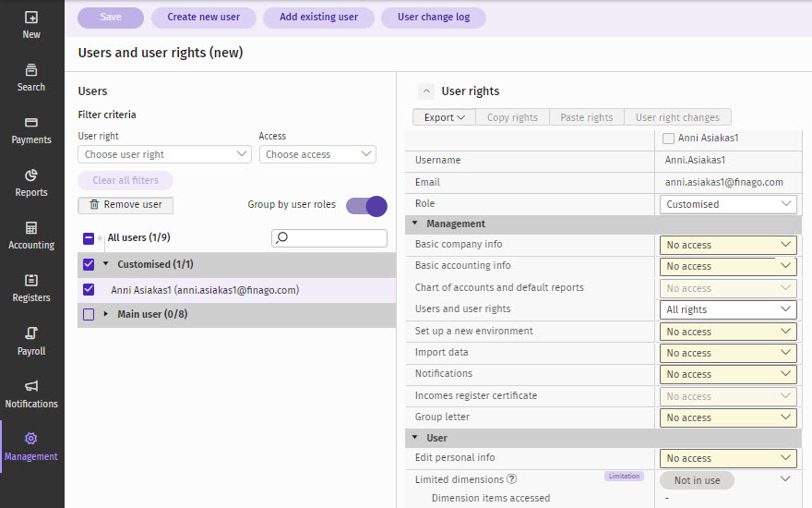This screenshot has height=508, width=812.
Task: Check the Main user group checkbox
Action: tap(89, 315)
